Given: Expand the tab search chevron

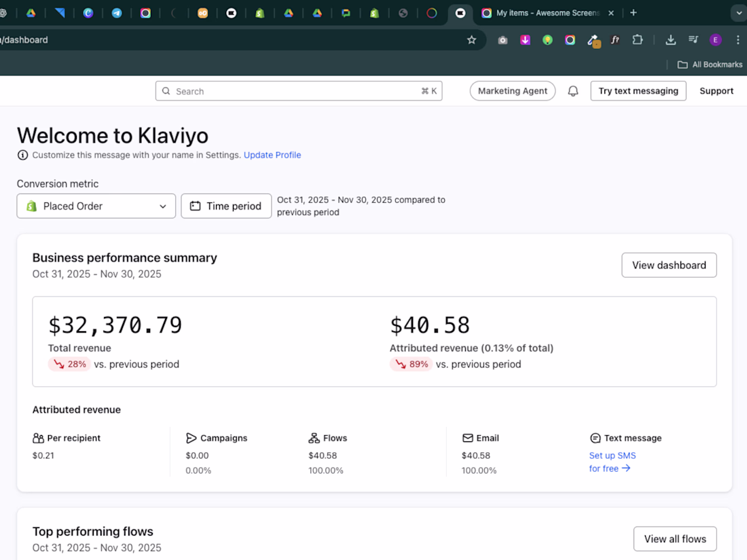Looking at the screenshot, I should (x=738, y=13).
